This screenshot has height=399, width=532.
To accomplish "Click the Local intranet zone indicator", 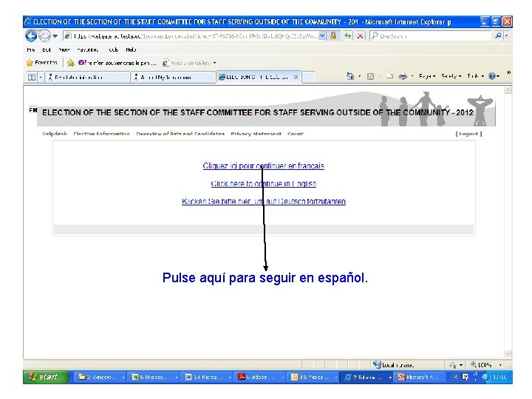I will coord(394,365).
